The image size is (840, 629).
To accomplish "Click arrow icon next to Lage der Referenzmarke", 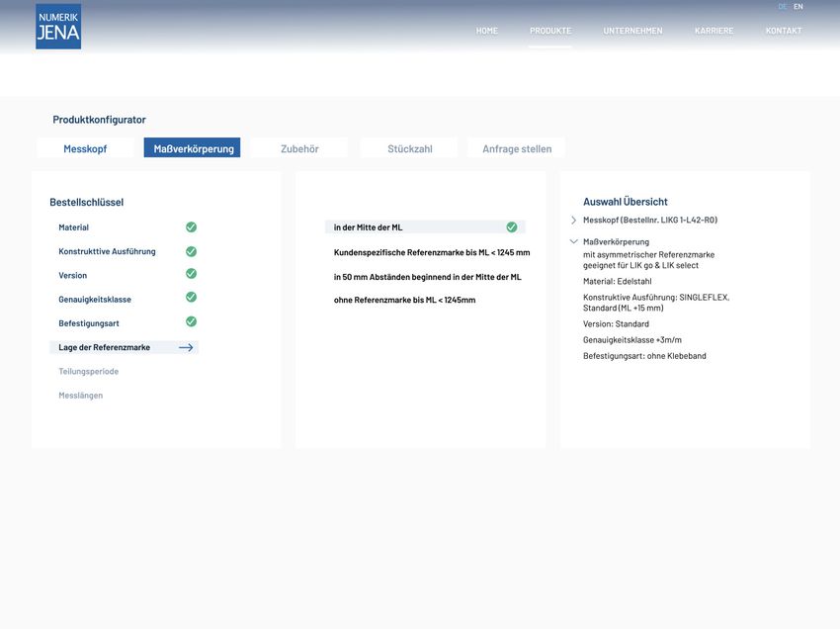I will (x=186, y=348).
